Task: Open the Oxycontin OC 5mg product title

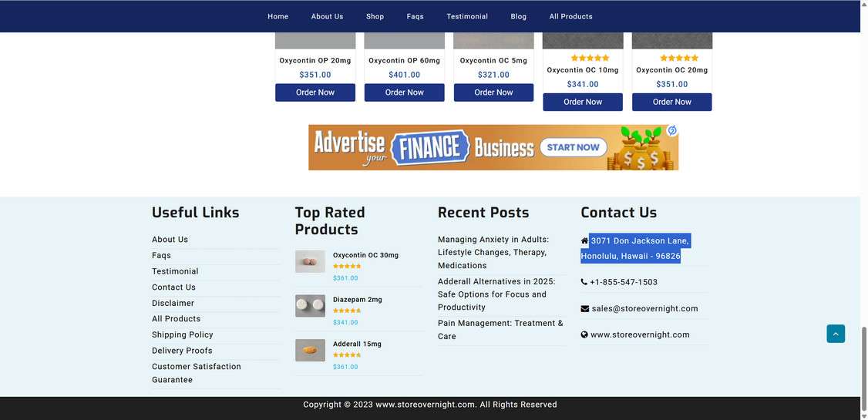Action: [494, 61]
